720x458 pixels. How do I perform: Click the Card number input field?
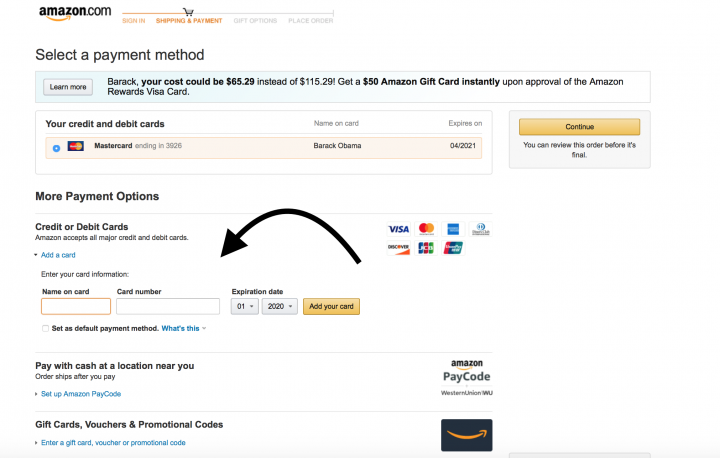168,306
